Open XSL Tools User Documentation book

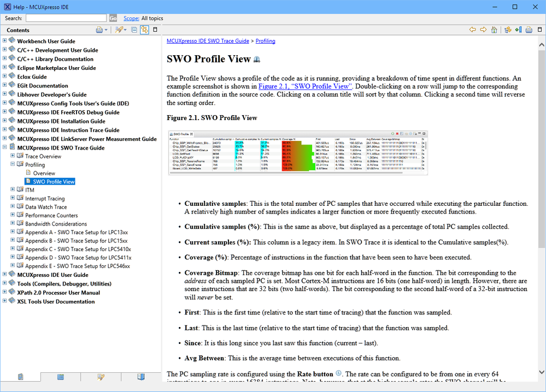56,301
